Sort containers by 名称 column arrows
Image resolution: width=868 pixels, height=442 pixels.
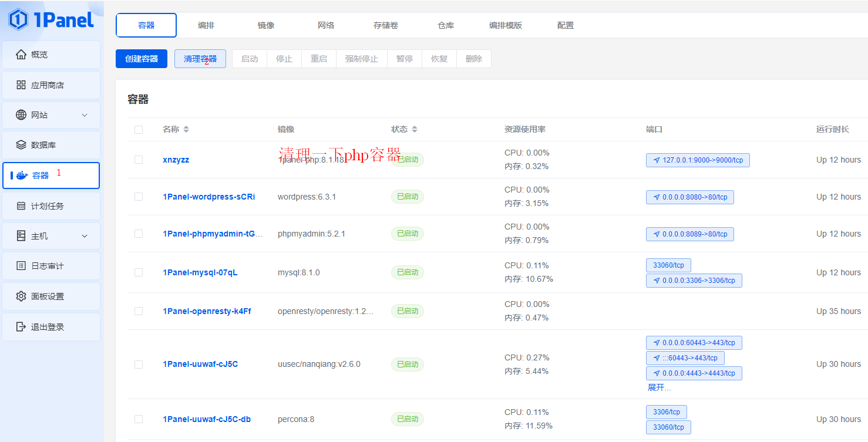point(186,129)
